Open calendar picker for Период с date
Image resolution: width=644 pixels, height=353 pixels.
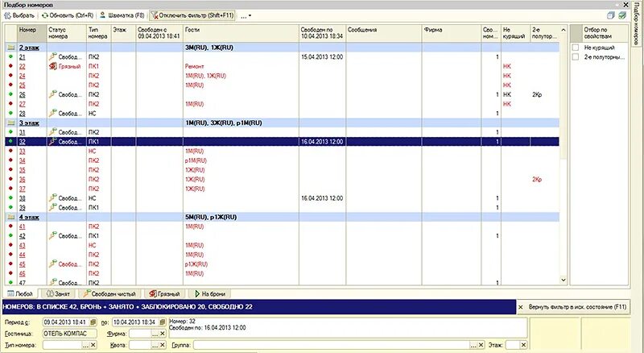(x=93, y=322)
